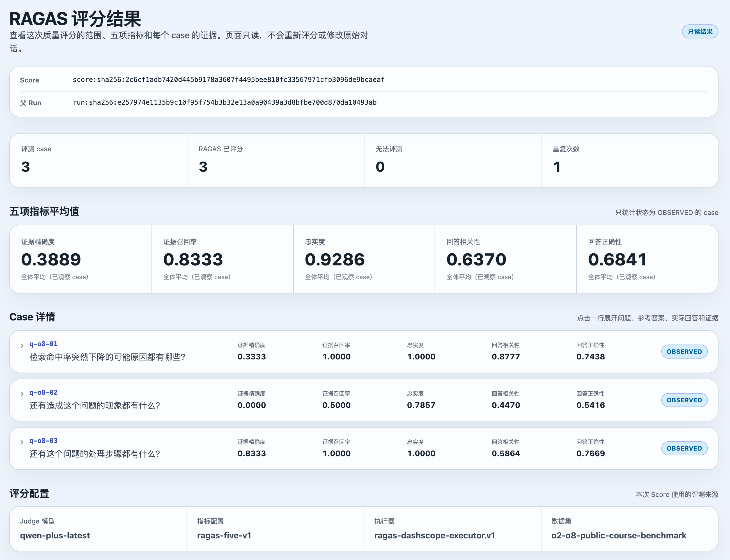Click q-o8-02 回答正确性 value 0.5416

[591, 405]
